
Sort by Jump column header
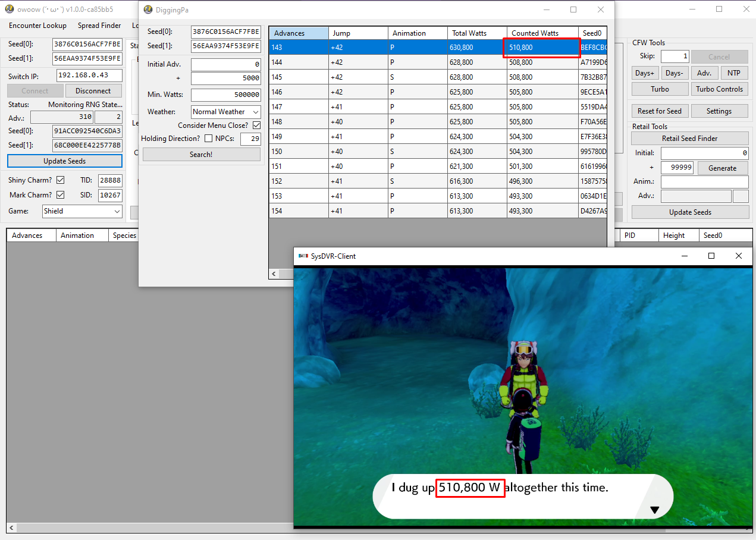[x=358, y=33]
